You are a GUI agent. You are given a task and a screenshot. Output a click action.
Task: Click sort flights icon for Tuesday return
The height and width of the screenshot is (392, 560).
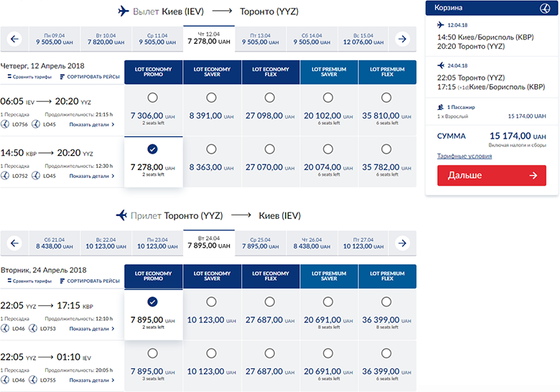click(62, 281)
